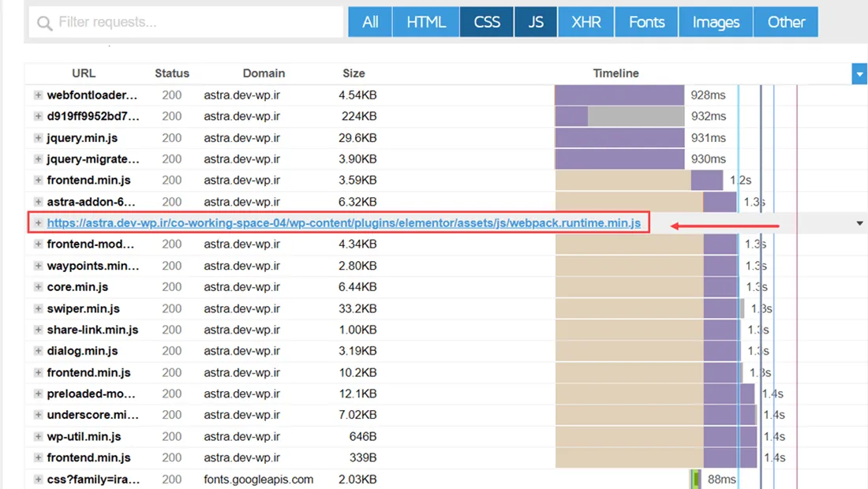868x489 pixels.
Task: Open the blue timeline dropdown arrow in header
Action: click(859, 74)
